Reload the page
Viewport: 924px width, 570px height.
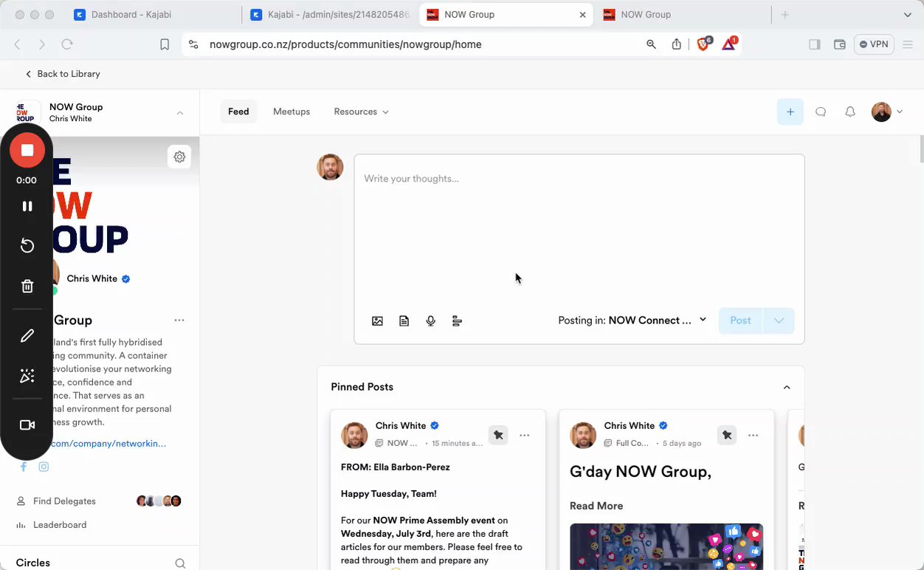(x=67, y=44)
